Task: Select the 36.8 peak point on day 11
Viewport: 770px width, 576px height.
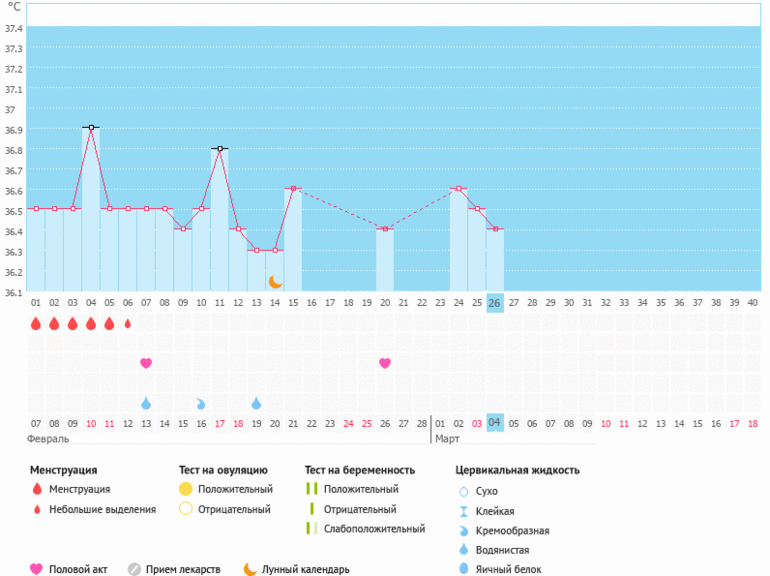Action: click(219, 148)
